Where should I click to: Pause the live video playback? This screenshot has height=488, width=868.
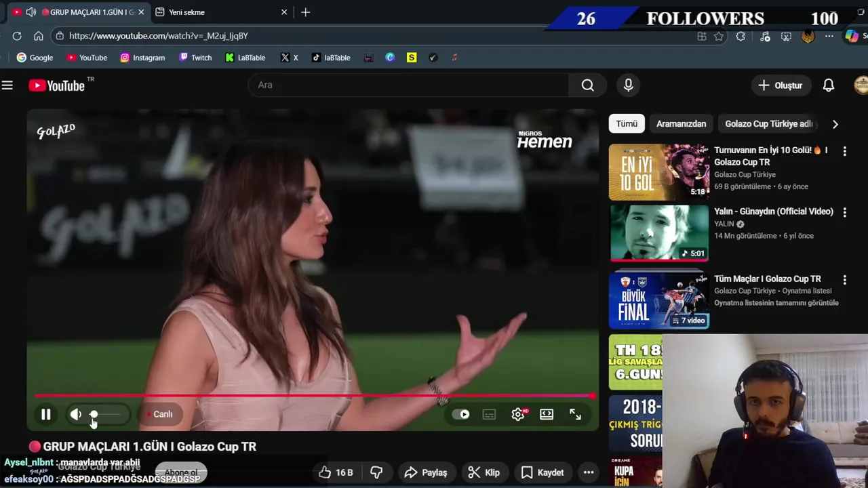pos(45,414)
